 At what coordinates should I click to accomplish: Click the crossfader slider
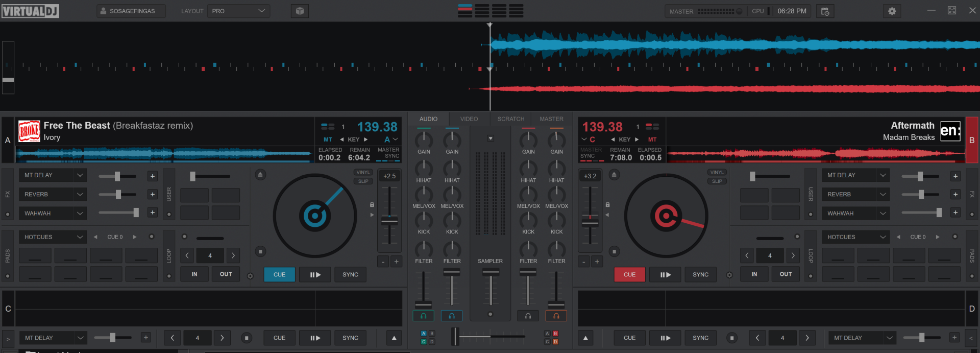click(455, 337)
